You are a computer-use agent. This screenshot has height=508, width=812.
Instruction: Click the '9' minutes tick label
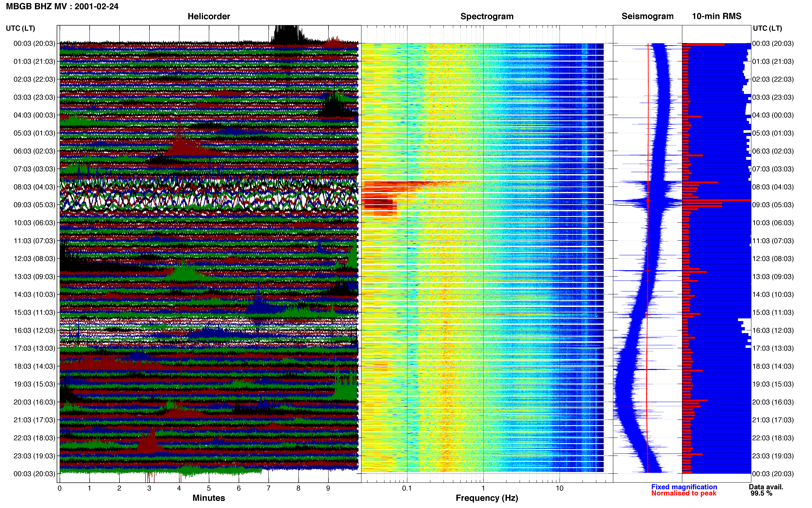tap(328, 488)
